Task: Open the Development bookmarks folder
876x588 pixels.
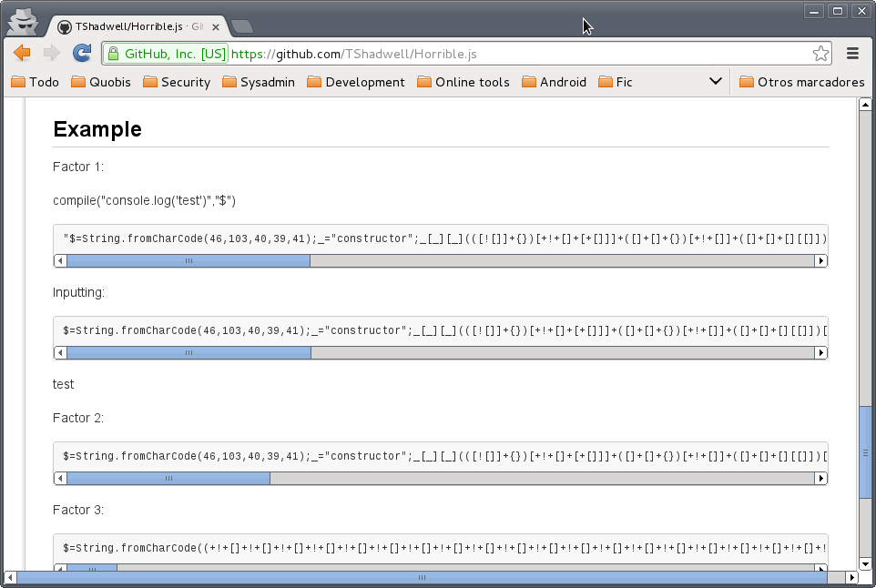Action: [x=356, y=82]
